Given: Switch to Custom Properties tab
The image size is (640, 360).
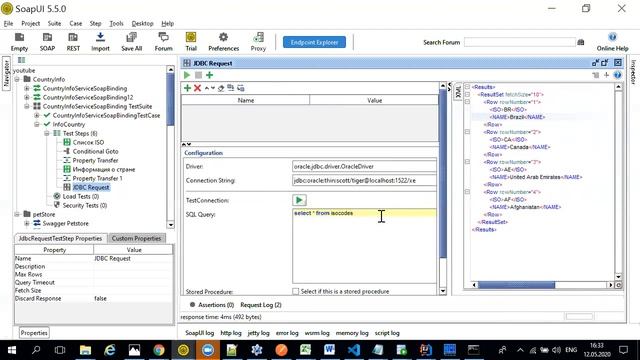Looking at the screenshot, I should 136,238.
